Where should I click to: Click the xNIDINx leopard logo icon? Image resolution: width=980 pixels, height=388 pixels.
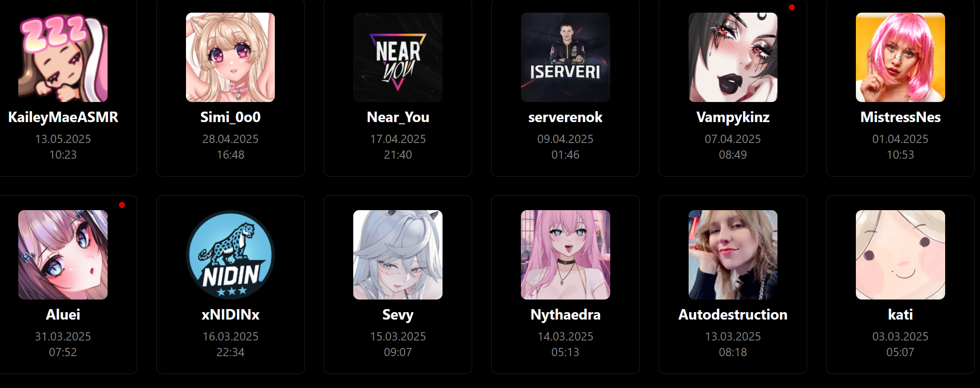[x=230, y=255]
